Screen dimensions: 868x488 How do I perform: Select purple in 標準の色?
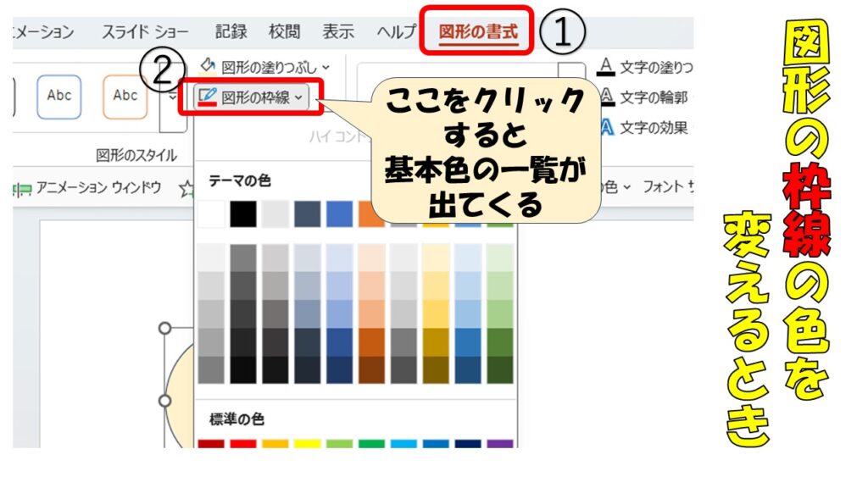click(x=500, y=444)
